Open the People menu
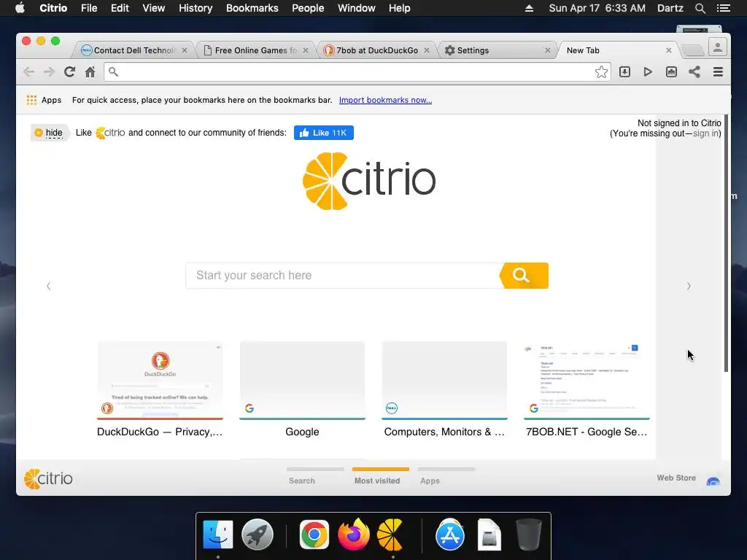Image resolution: width=747 pixels, height=560 pixels. [309, 8]
